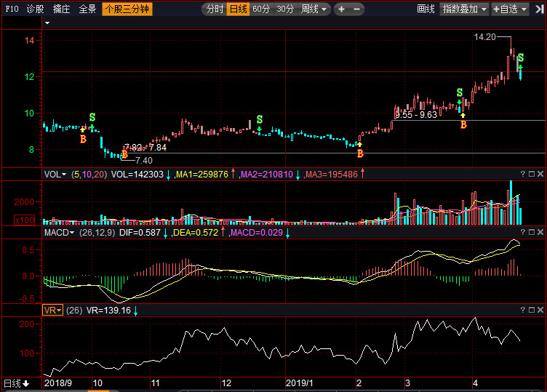Close the MACD indicator panel
The height and width of the screenshot is (392, 547).
[x=540, y=232]
